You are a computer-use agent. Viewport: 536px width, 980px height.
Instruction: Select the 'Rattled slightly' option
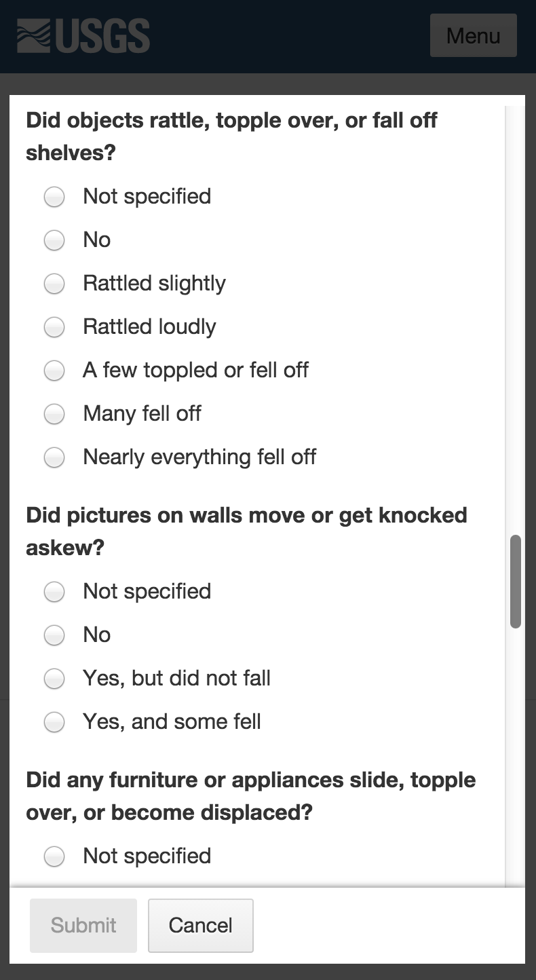(x=54, y=284)
